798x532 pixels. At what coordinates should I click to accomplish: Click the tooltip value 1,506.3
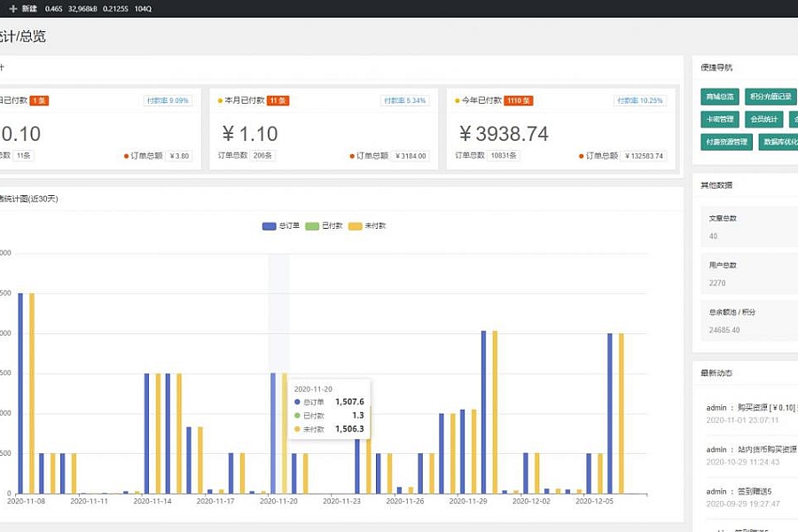(x=349, y=428)
